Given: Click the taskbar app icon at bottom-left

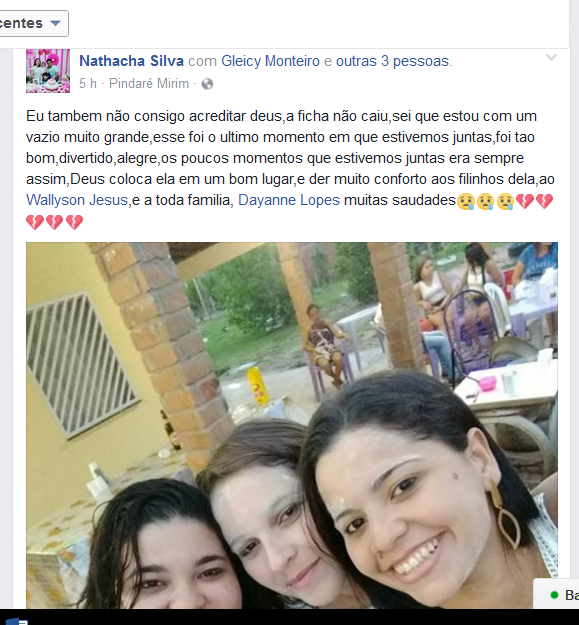Looking at the screenshot, I should pyautogui.click(x=17, y=621).
